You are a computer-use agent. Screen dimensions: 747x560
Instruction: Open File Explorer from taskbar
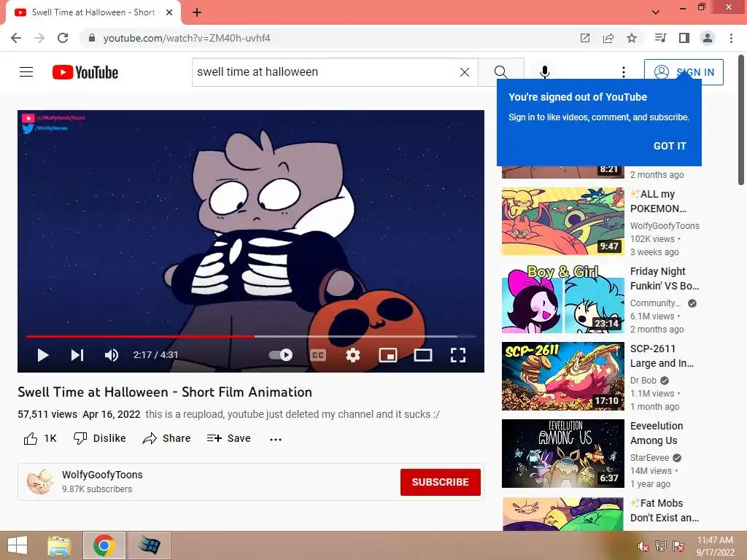click(60, 545)
